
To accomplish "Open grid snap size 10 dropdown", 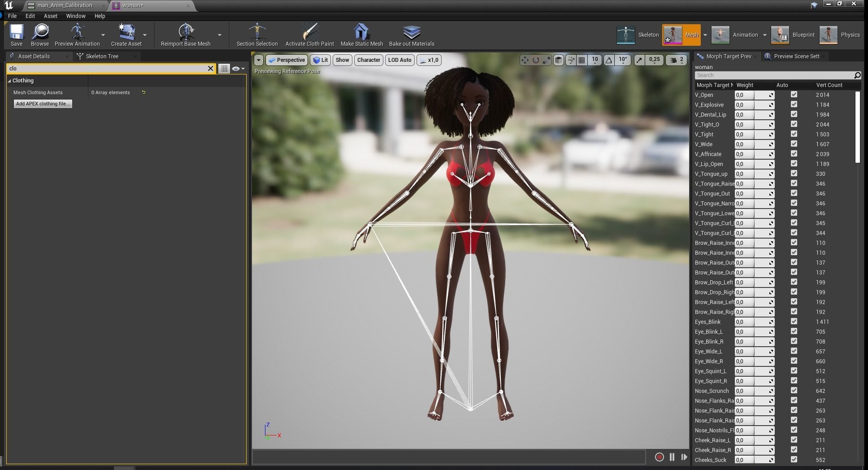I will pos(595,60).
